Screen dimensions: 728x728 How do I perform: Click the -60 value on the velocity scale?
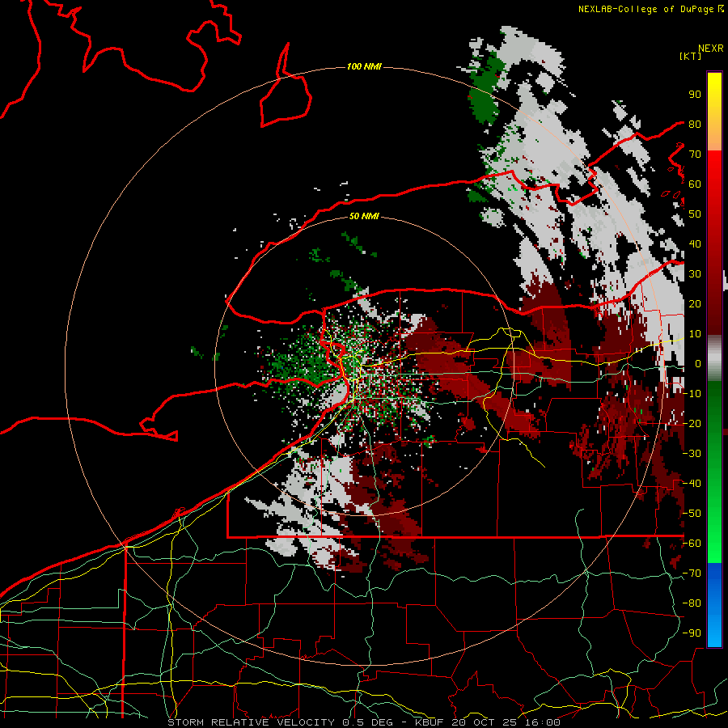[692, 544]
